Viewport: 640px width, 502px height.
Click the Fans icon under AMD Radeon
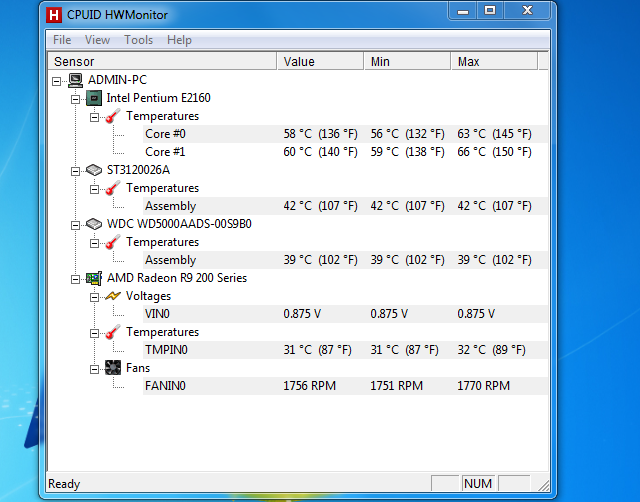[x=112, y=368]
